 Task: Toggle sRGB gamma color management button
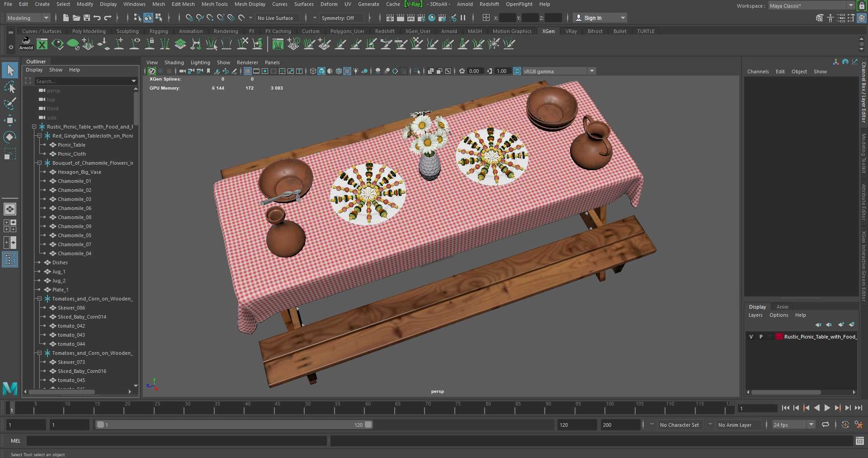(x=517, y=71)
